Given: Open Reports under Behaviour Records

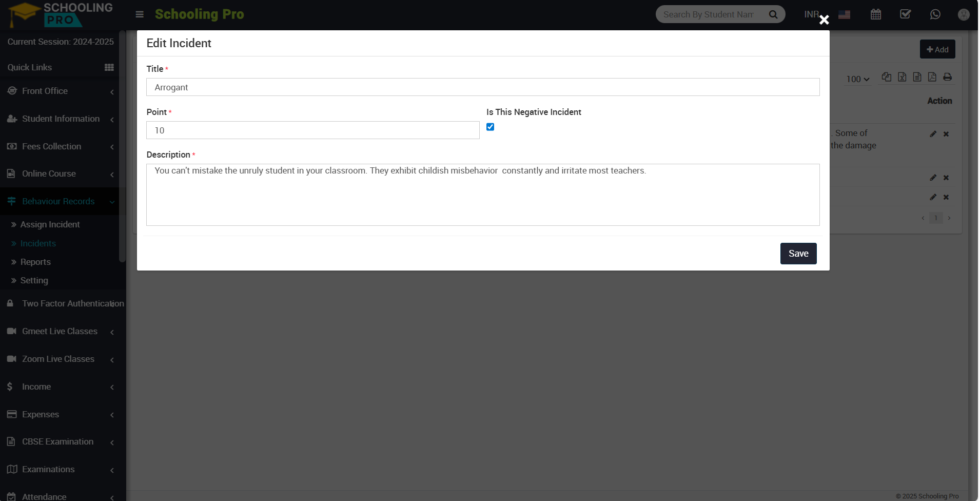Looking at the screenshot, I should pyautogui.click(x=35, y=262).
